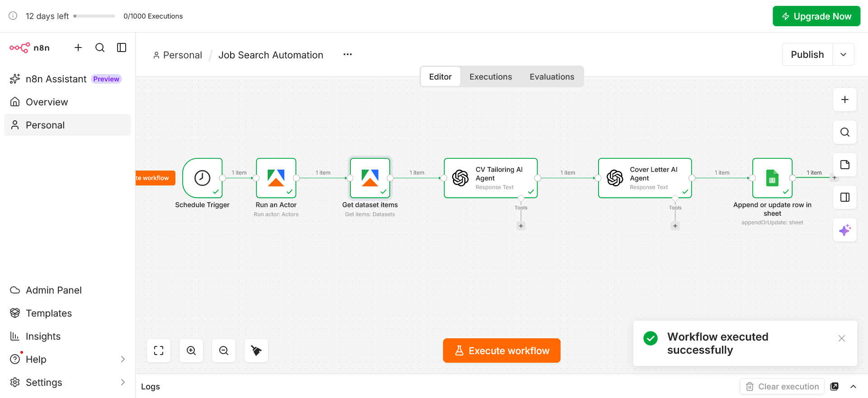Open Insights page
This screenshot has width=868, height=398.
tap(67, 336)
